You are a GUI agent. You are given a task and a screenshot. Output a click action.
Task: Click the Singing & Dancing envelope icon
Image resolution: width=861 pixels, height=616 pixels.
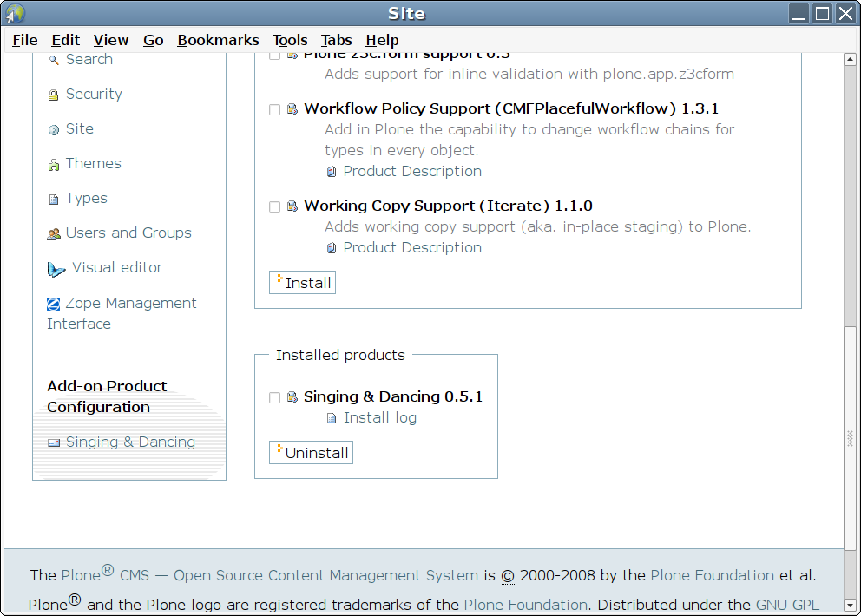(x=54, y=442)
